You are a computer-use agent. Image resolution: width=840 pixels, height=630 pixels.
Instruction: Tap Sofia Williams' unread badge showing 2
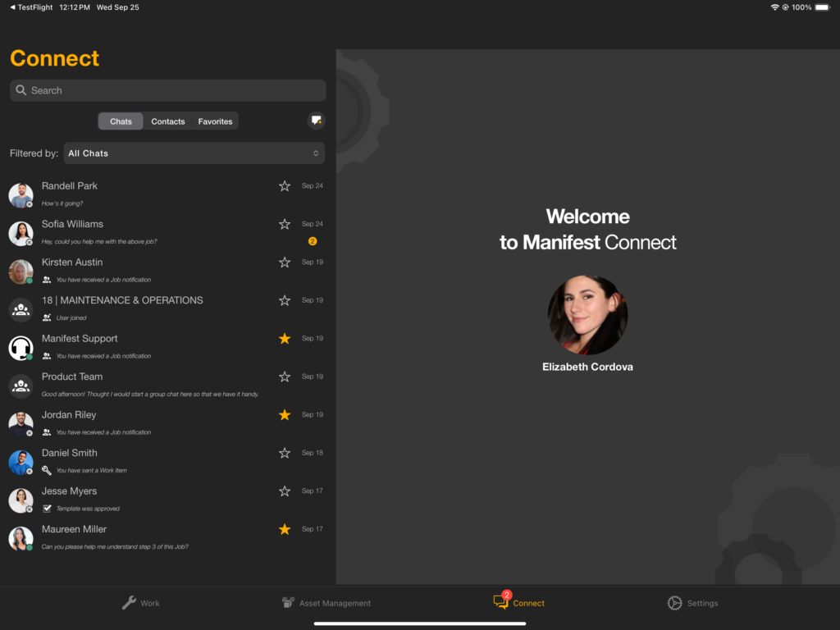pyautogui.click(x=313, y=241)
